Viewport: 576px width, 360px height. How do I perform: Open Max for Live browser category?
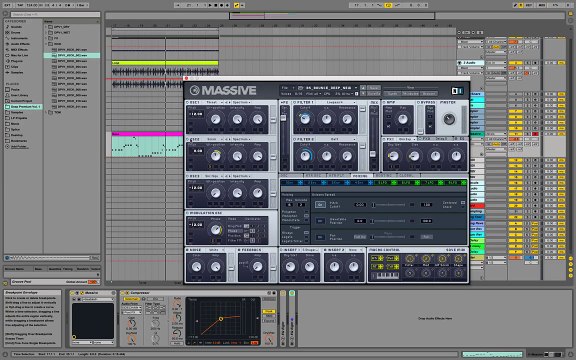(19, 55)
